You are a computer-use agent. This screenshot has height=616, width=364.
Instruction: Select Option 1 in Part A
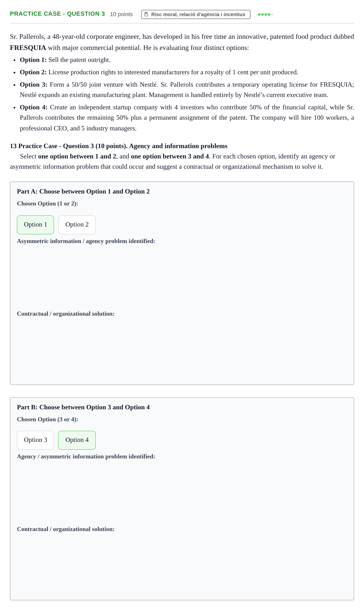click(35, 225)
